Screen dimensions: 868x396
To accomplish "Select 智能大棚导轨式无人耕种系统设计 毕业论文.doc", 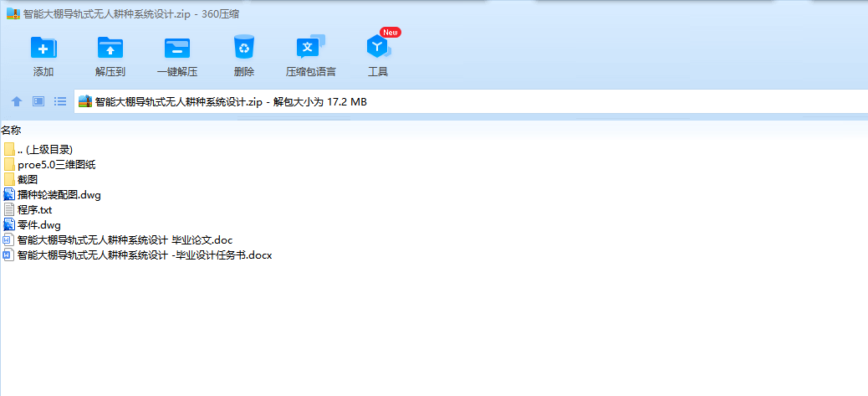I will [x=125, y=239].
